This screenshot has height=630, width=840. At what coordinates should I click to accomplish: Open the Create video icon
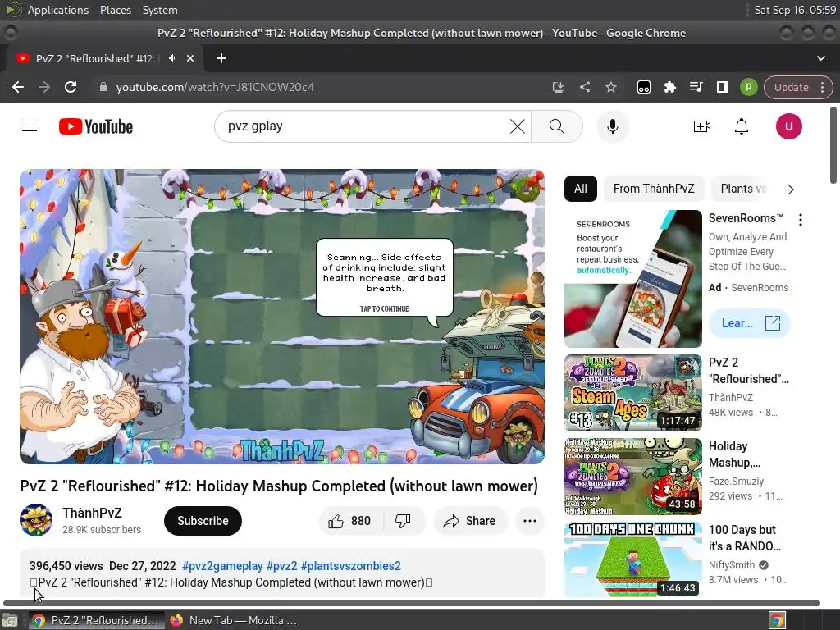(x=702, y=126)
